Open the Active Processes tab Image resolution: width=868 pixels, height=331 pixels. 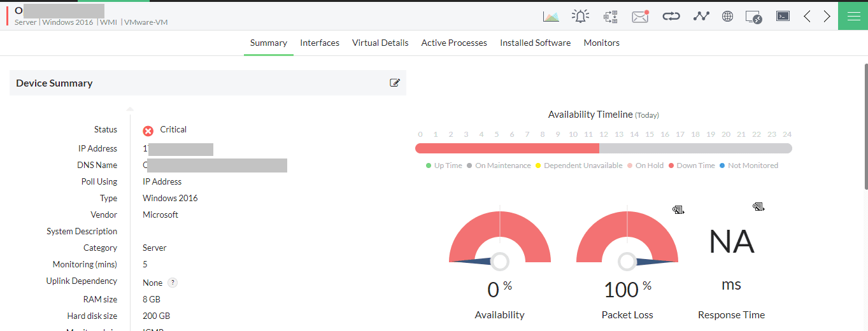click(454, 43)
